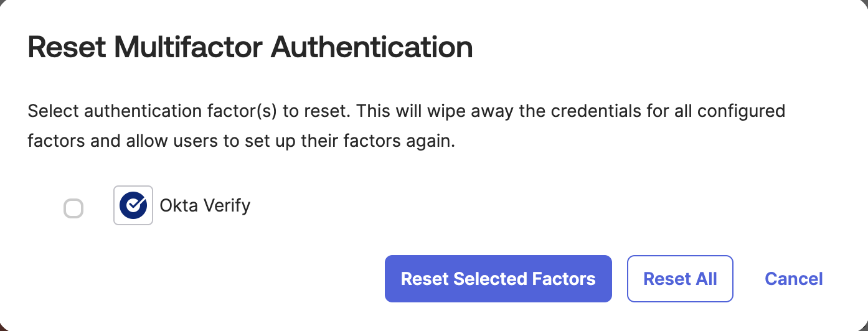Confirm resetting the selected factors

[x=498, y=279]
